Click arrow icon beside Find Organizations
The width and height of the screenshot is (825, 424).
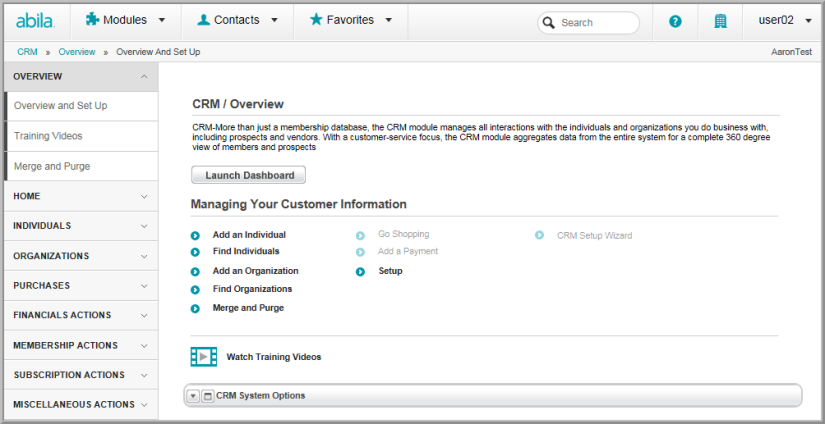(x=195, y=290)
